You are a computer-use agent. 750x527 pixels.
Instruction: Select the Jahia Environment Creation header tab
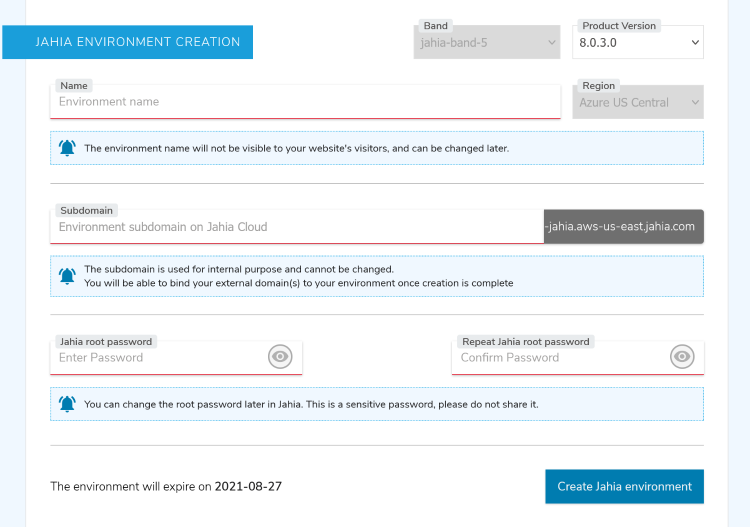click(x=128, y=42)
